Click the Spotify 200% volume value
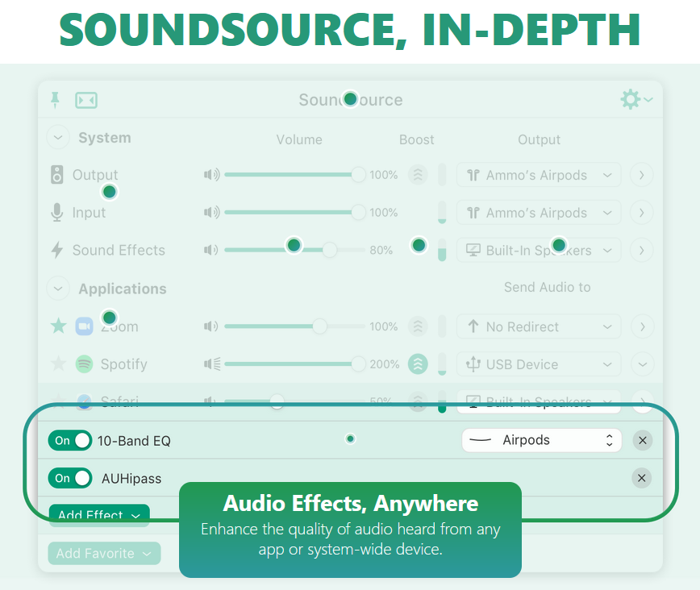 [x=385, y=364]
